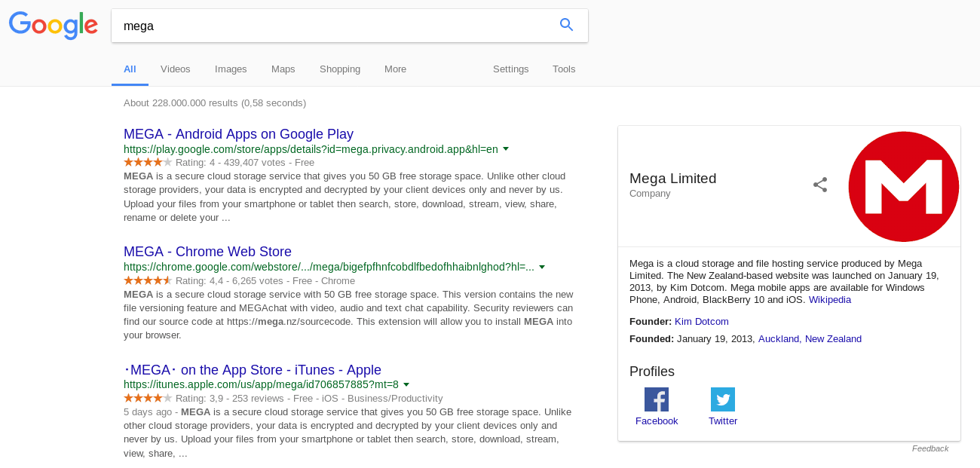
Task: Switch to the Videos tab
Action: [x=176, y=69]
